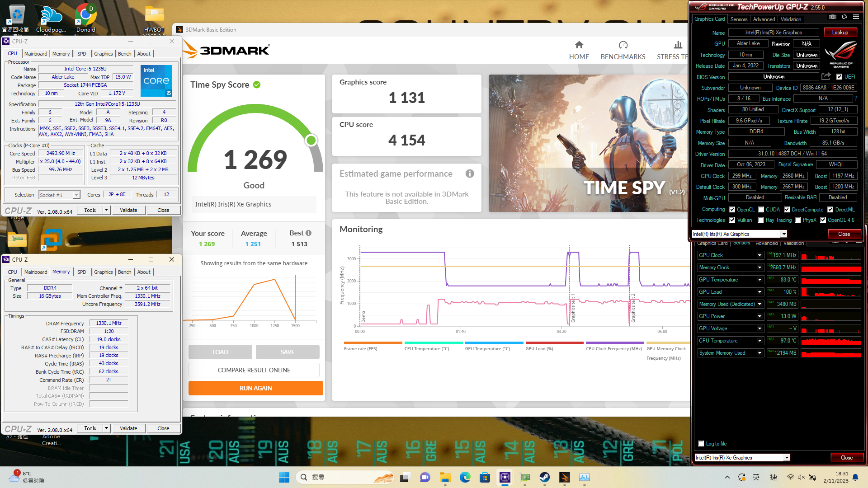
Task: Click the taskbar search box
Action: pyautogui.click(x=345, y=477)
